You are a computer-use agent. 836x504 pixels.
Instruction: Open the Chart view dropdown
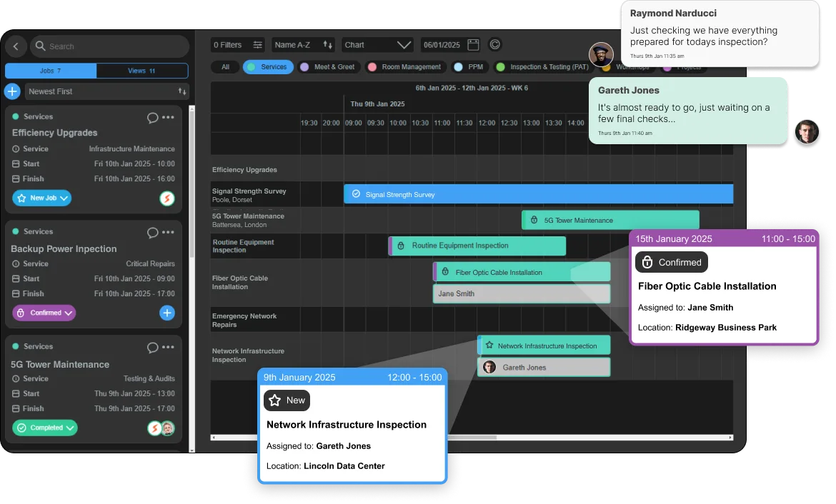click(x=377, y=45)
